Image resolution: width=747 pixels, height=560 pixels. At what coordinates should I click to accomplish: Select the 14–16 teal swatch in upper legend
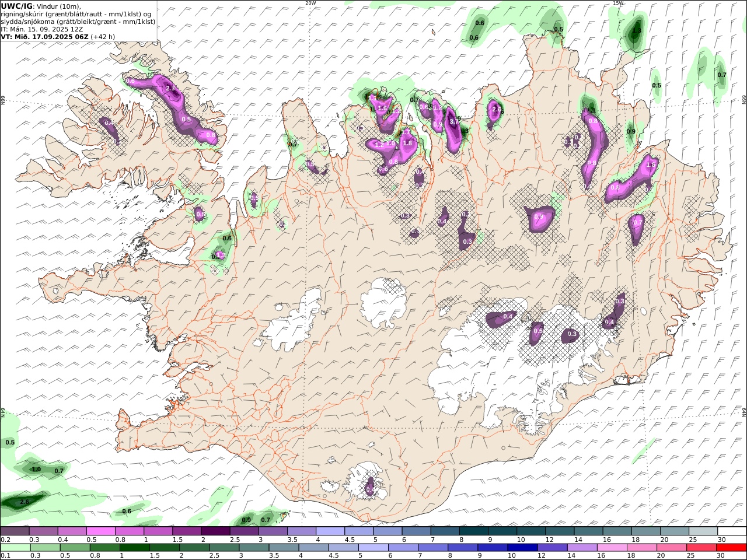(x=588, y=531)
